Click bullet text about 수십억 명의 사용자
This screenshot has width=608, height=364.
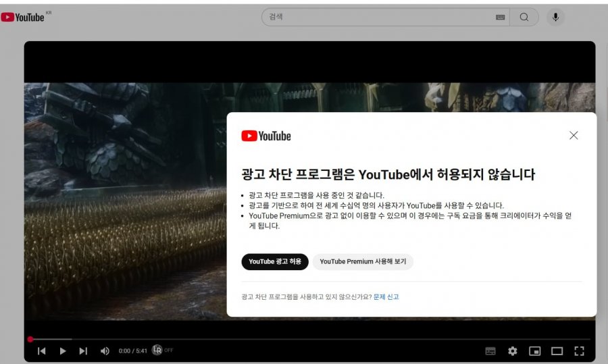[x=376, y=205]
